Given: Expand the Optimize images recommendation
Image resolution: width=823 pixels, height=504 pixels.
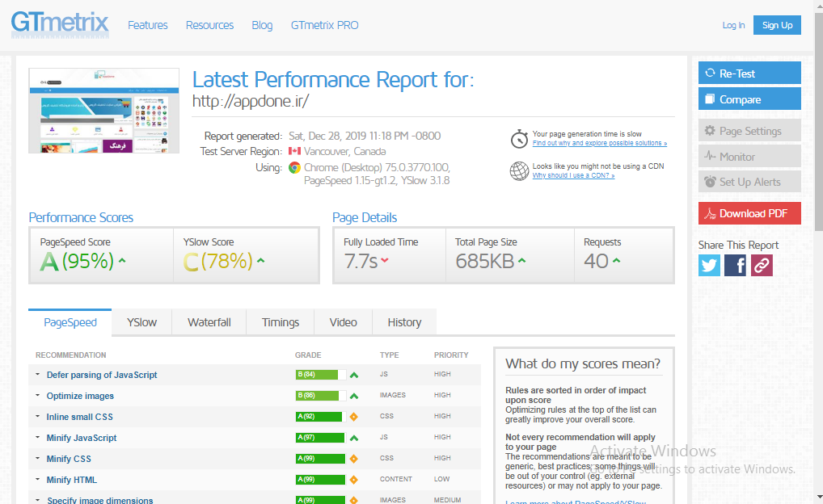Looking at the screenshot, I should click(80, 396).
